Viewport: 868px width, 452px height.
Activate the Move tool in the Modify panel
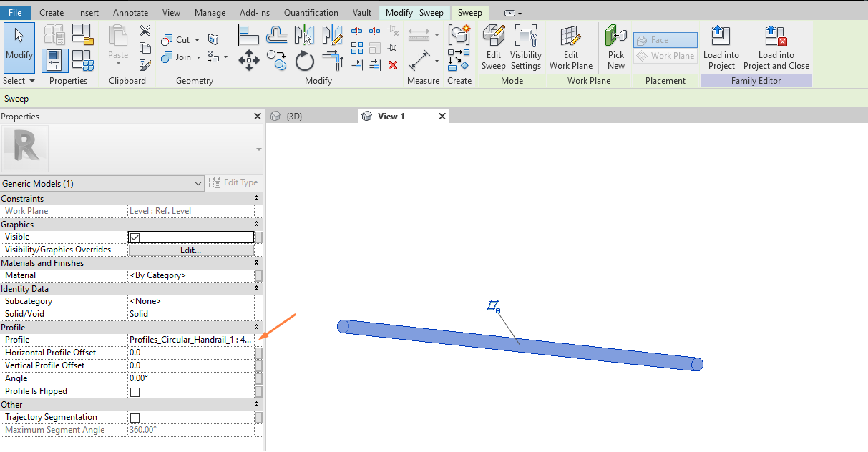pyautogui.click(x=249, y=61)
